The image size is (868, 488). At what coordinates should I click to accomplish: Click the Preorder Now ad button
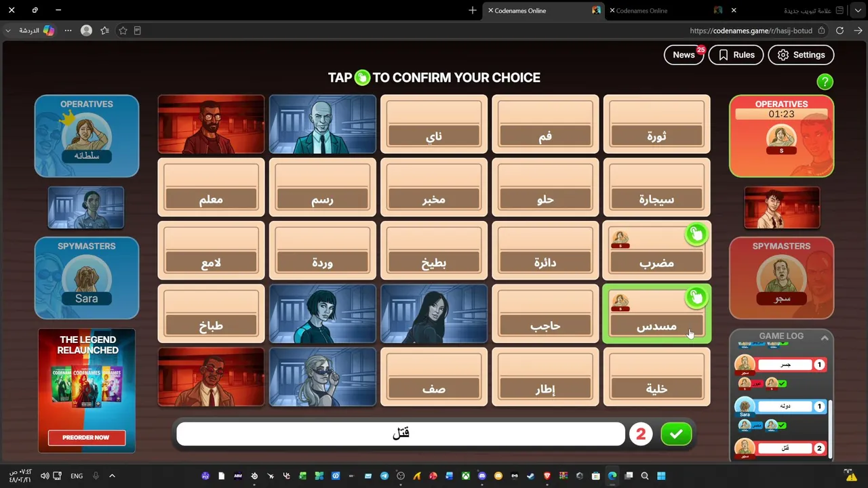point(86,438)
